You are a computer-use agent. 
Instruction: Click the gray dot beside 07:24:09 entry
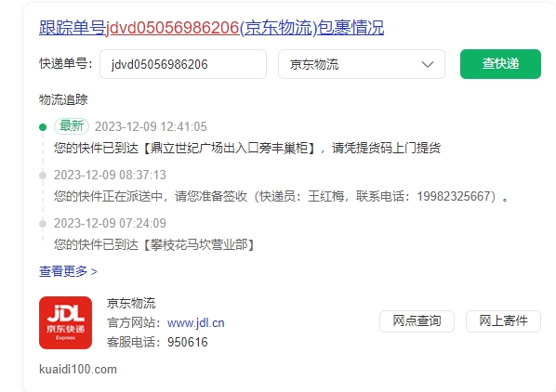coord(43,224)
